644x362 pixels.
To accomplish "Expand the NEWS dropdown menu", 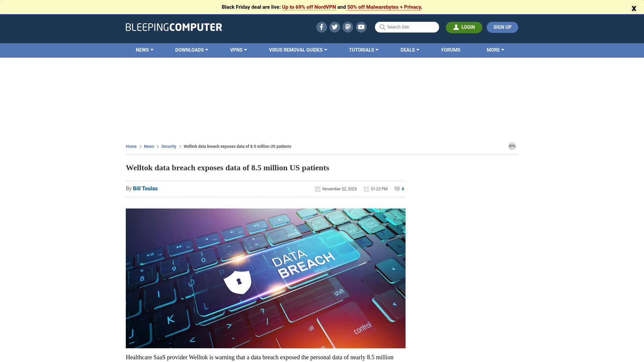I will (x=145, y=50).
